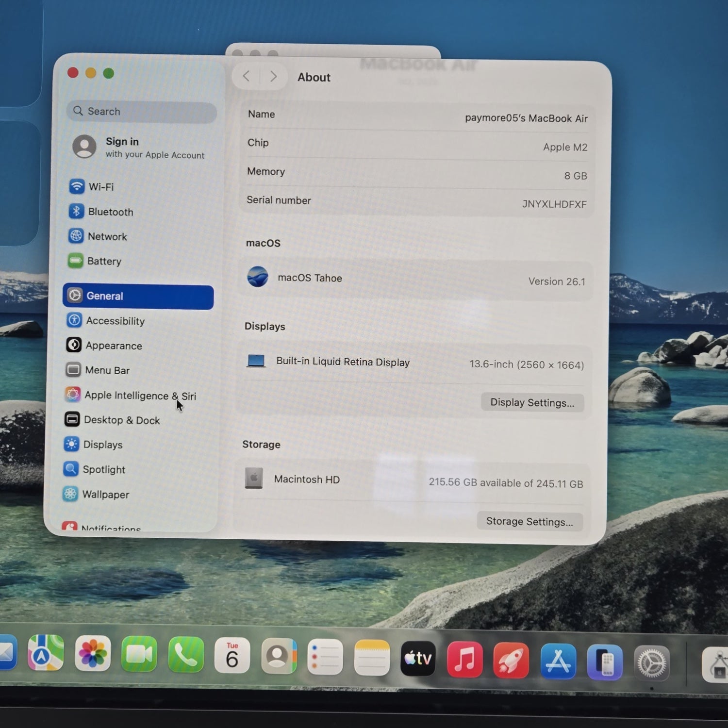Viewport: 728px width, 728px height.
Task: Open Wallpaper settings
Action: click(105, 494)
